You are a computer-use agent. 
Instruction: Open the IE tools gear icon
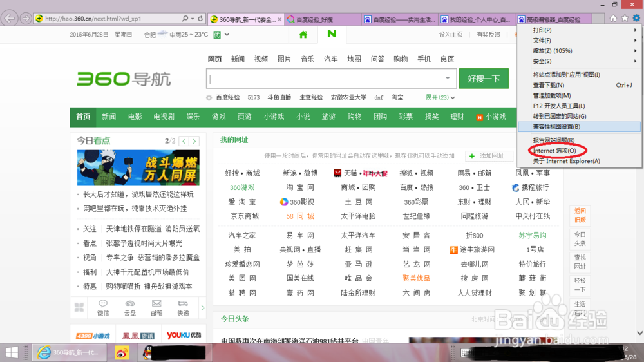pos(636,19)
